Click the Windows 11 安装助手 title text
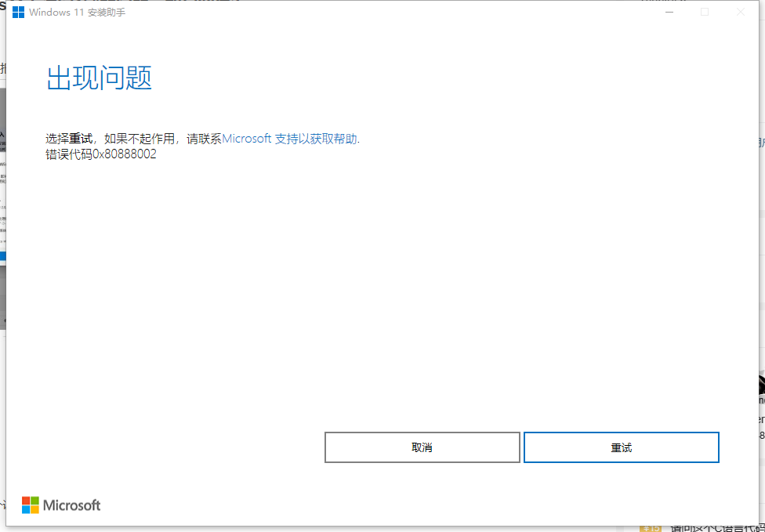This screenshot has height=532, width=765. pos(77,13)
